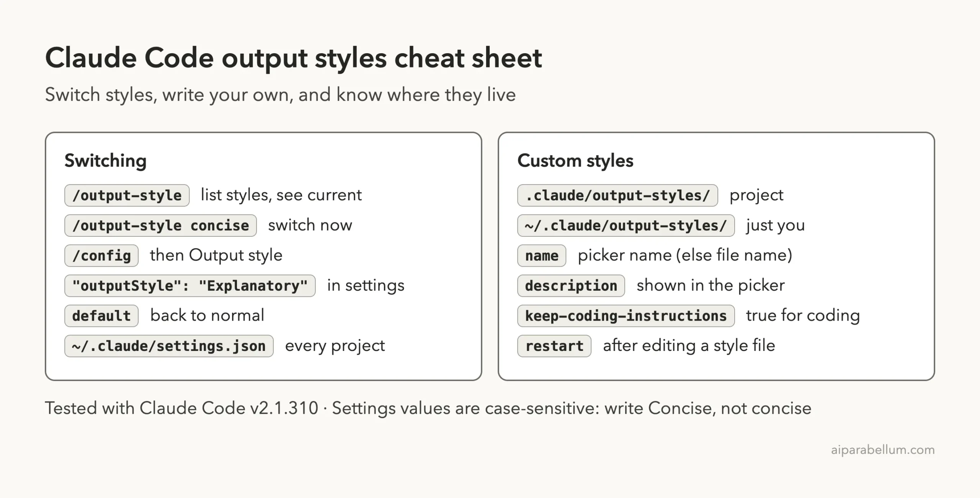The width and height of the screenshot is (980, 498).
Task: Click the text 'picker name (else file name)'
Action: point(685,256)
